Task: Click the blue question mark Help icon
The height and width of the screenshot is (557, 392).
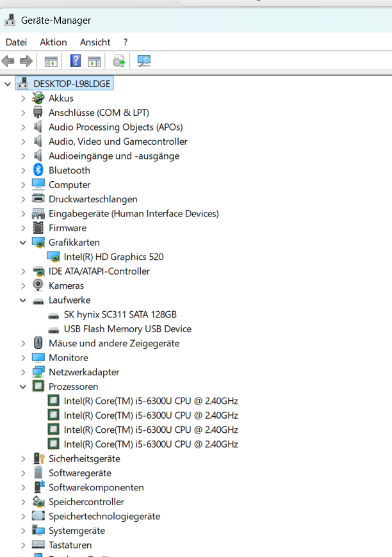Action: [x=76, y=61]
